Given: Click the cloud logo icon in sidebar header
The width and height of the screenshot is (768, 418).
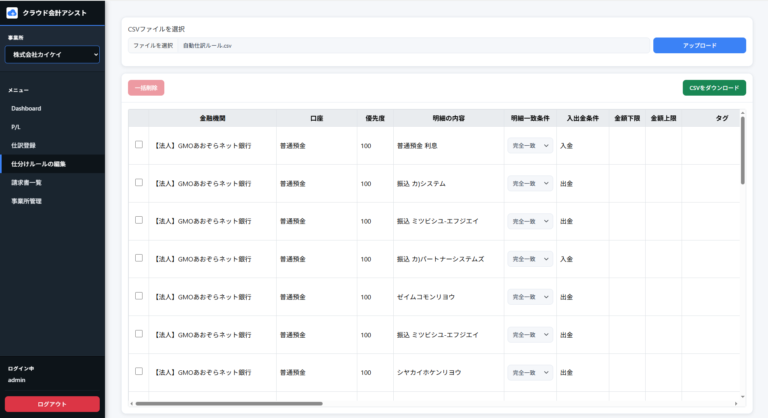Looking at the screenshot, I should pyautogui.click(x=13, y=13).
